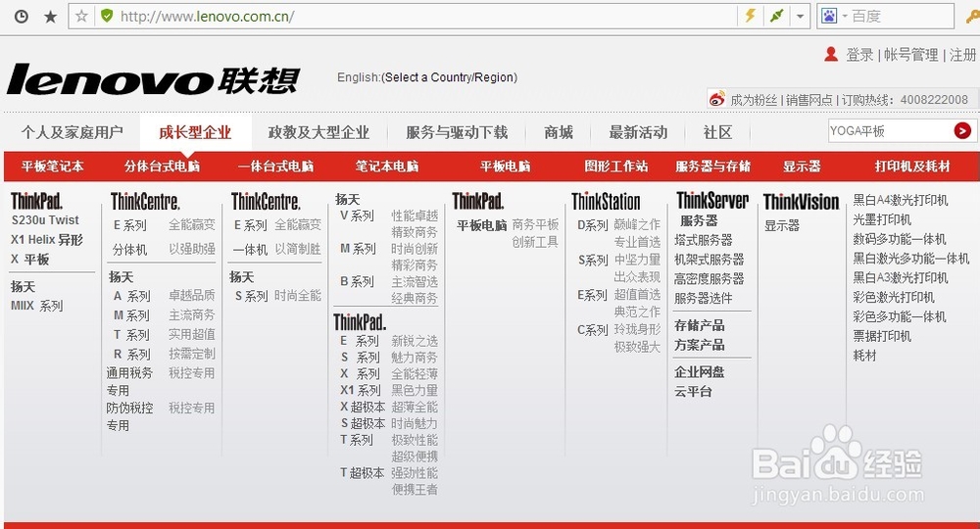Open the 政教及大型企业 tab
The width and height of the screenshot is (980, 529).
[318, 132]
